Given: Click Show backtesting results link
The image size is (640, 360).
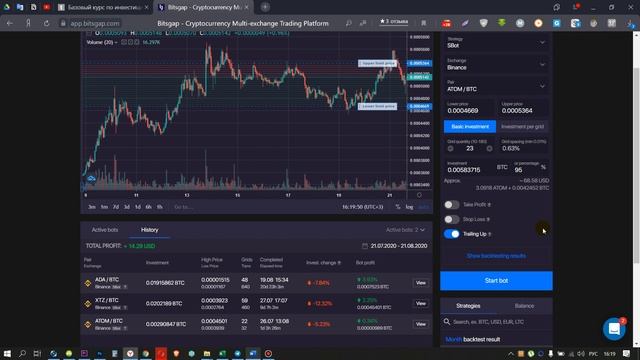Looking at the screenshot, I should 496,256.
